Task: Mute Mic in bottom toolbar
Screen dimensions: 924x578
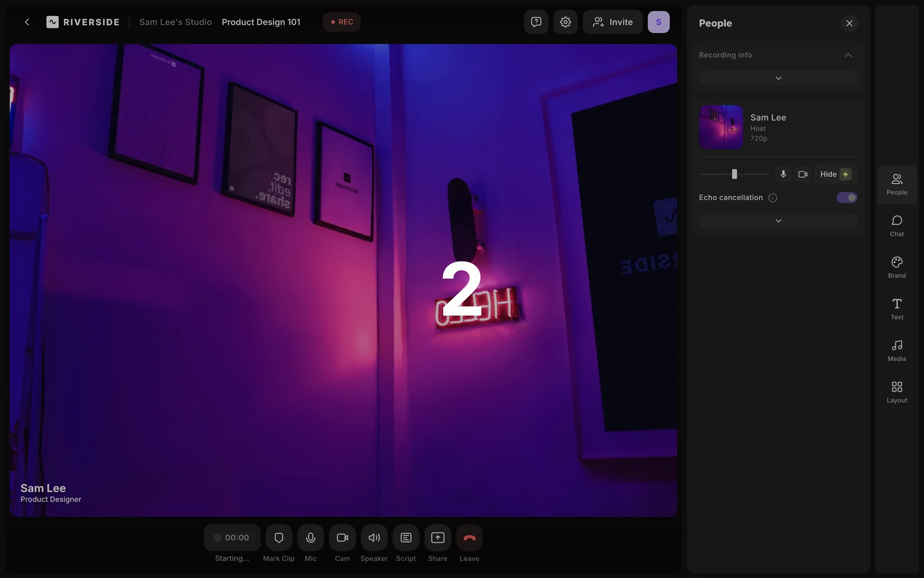Action: 310,538
